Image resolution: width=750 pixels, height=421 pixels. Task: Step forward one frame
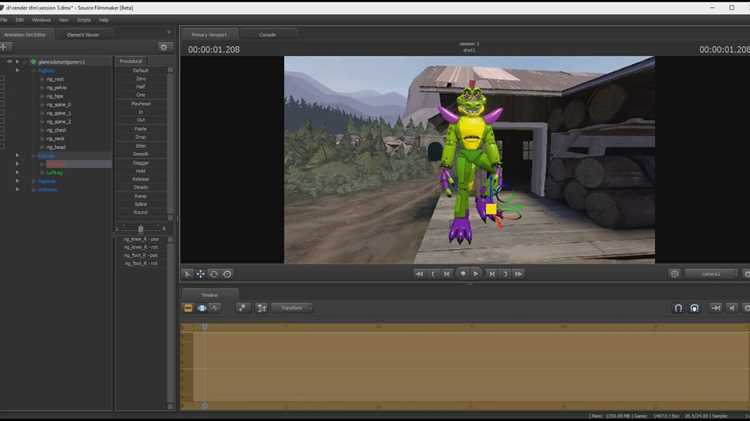(492, 274)
